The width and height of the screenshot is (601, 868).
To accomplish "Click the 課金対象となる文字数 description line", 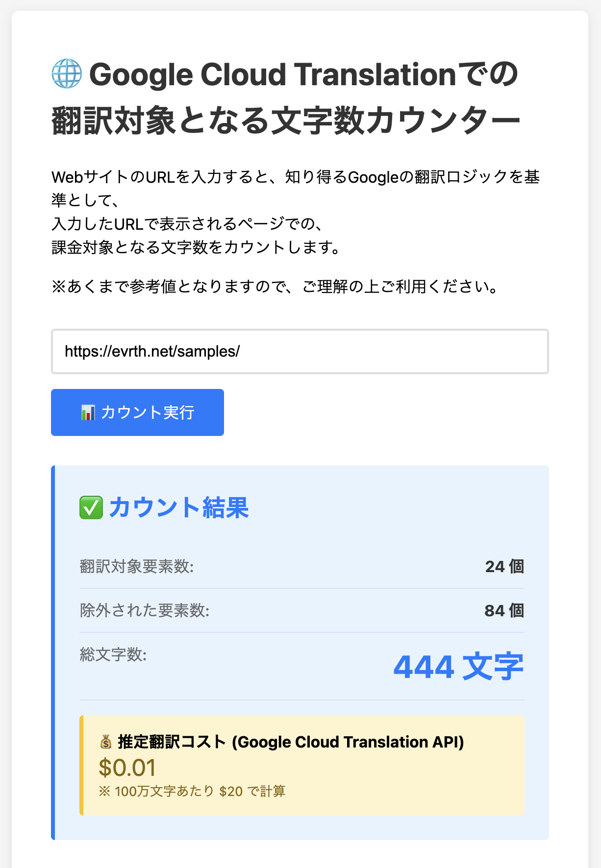I will click(x=196, y=247).
